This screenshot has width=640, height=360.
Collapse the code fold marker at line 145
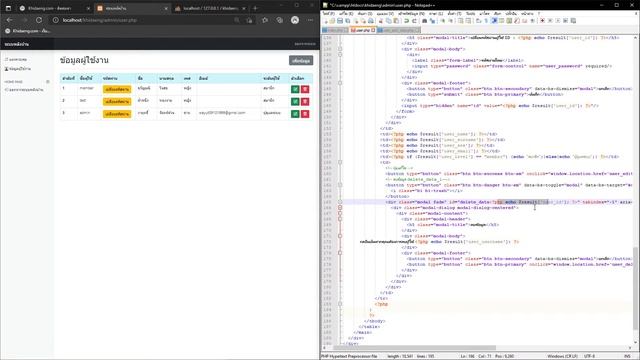coord(340,83)
